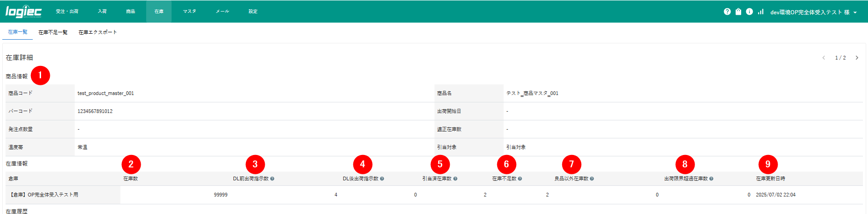This screenshot has height=214, width=868.
Task: Expand the dev環境OP完全体受入テスト account dropdown
Action: pos(814,12)
